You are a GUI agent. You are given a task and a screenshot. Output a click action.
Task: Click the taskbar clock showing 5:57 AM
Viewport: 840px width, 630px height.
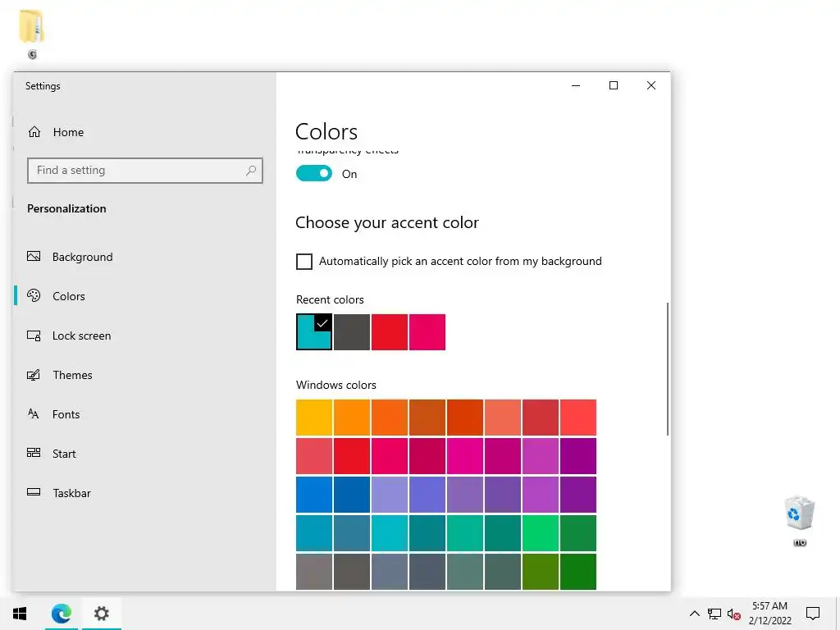(769, 614)
